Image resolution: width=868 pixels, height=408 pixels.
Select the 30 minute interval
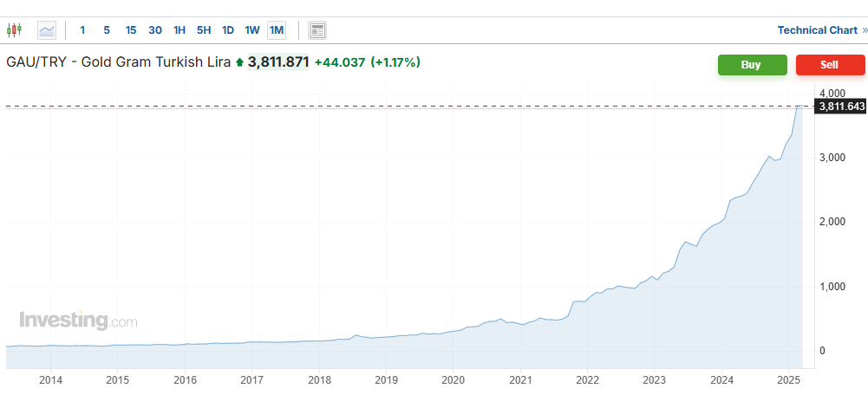pyautogui.click(x=155, y=30)
